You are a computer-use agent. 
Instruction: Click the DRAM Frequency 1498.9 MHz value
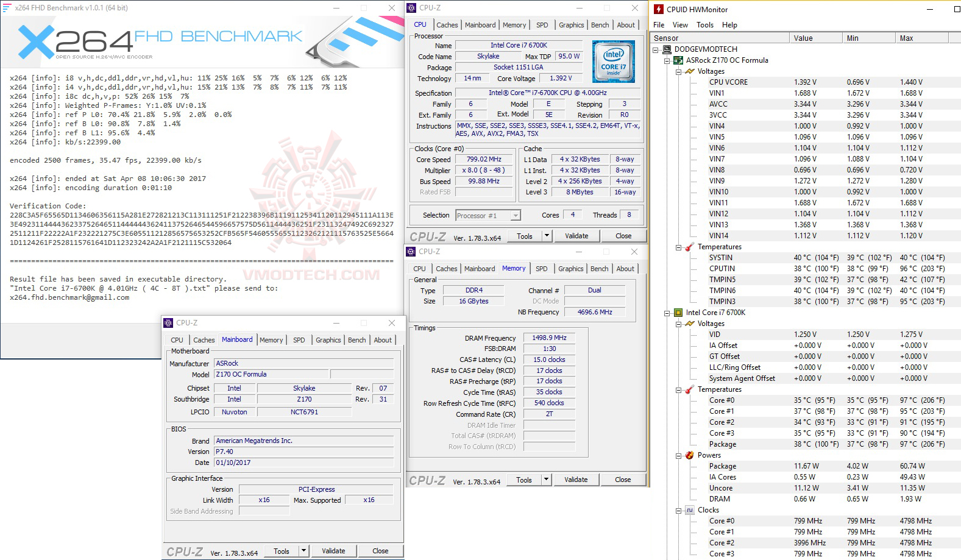click(549, 338)
